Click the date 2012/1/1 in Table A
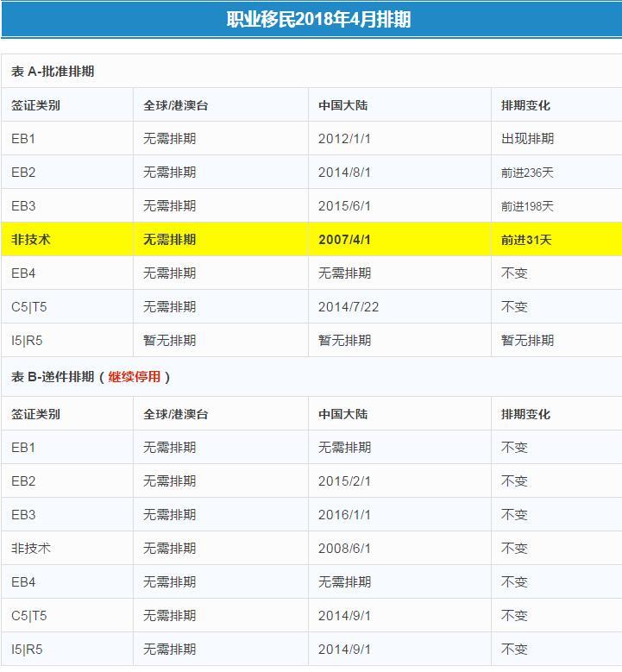622x672 pixels. coord(344,138)
